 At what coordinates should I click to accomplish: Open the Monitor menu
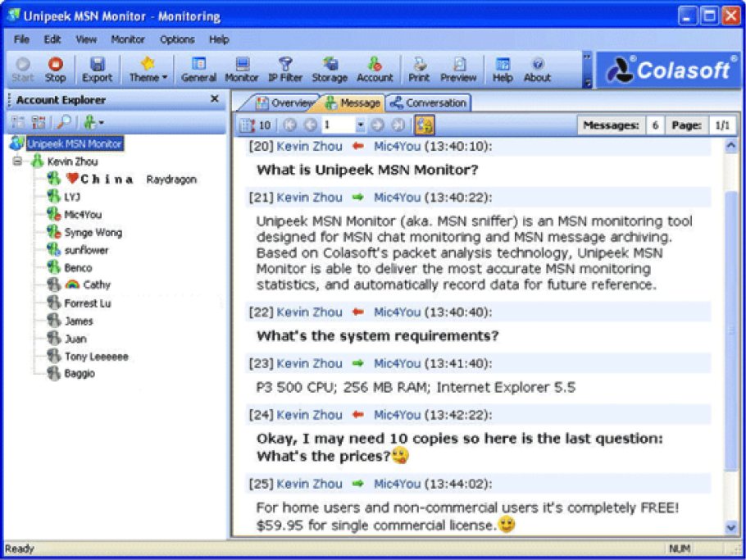pos(128,39)
